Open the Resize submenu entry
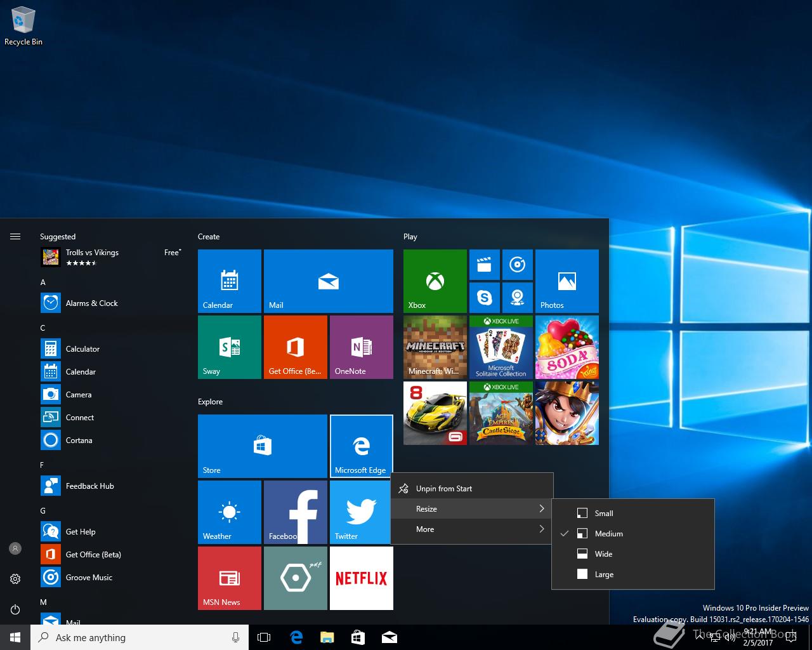The width and height of the screenshot is (812, 650). click(472, 509)
